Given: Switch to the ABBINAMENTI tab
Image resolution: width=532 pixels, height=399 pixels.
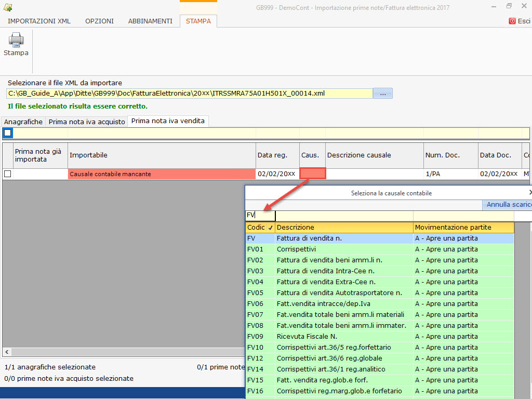Looking at the screenshot, I should (x=150, y=21).
